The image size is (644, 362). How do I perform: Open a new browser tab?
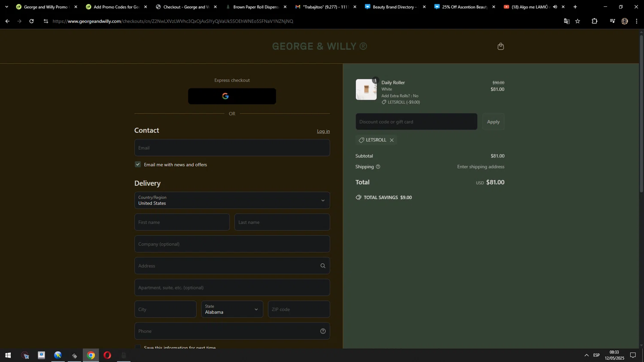(x=575, y=7)
